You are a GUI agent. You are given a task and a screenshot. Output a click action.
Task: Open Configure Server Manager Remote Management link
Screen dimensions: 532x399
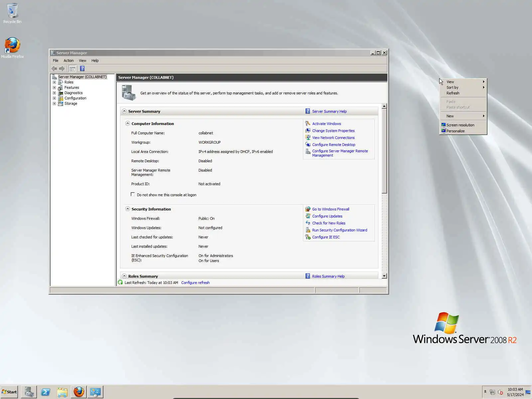click(x=340, y=153)
